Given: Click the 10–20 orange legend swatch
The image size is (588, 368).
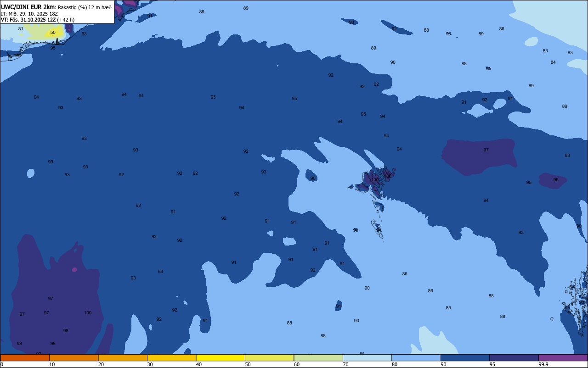Looking at the screenshot, I should [73, 357].
